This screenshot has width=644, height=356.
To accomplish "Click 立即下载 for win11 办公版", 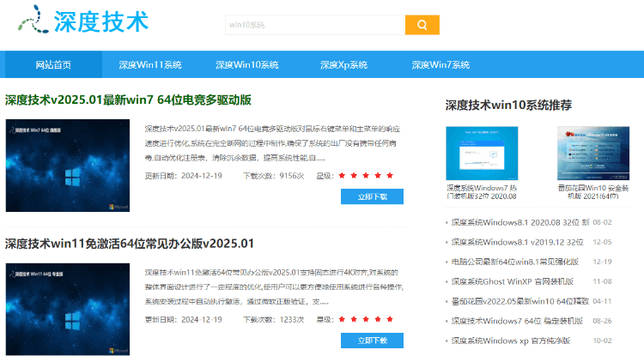I will pyautogui.click(x=372, y=341).
